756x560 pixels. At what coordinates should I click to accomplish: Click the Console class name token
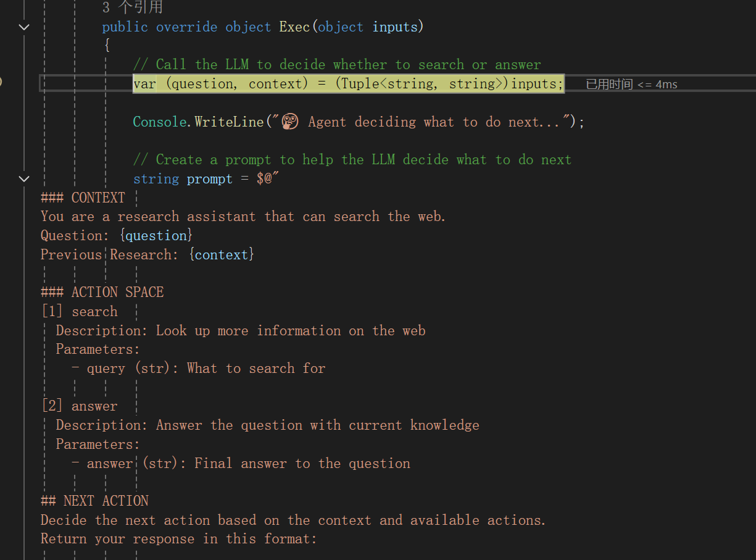[x=159, y=121]
